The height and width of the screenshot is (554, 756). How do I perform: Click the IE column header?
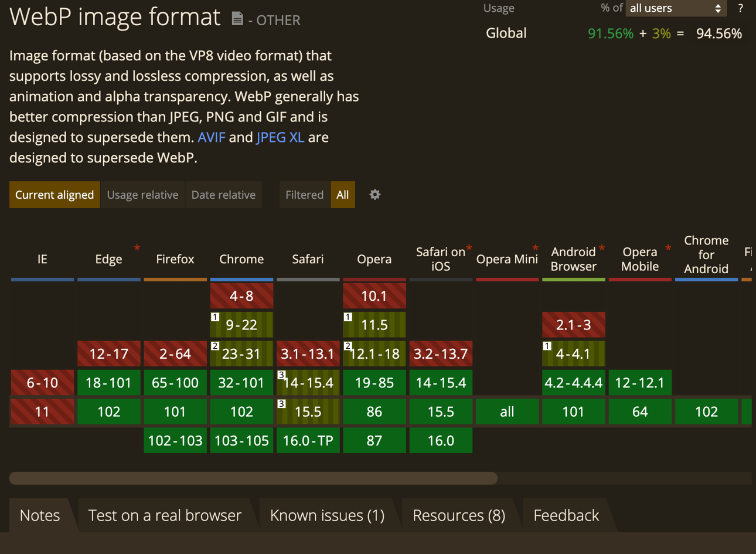coord(42,259)
